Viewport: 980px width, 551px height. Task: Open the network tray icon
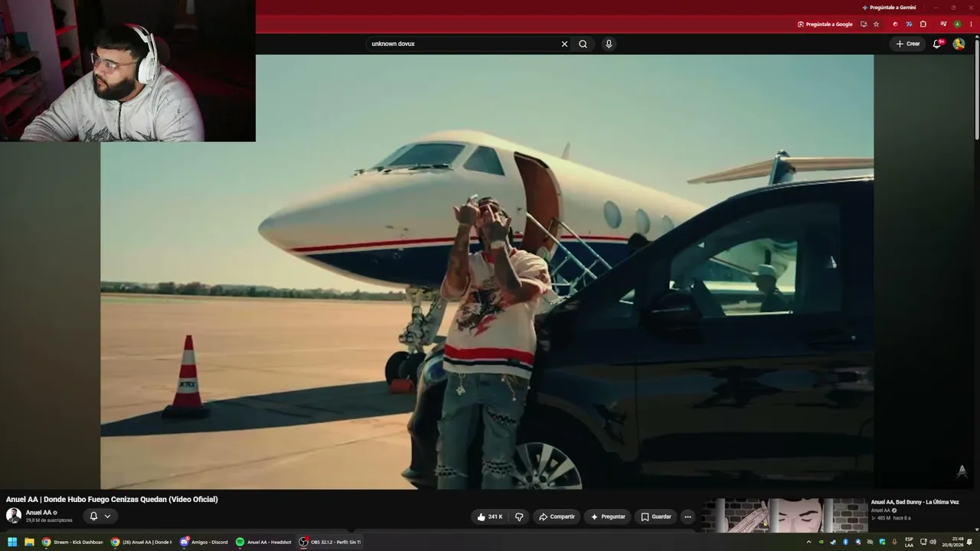[923, 542]
